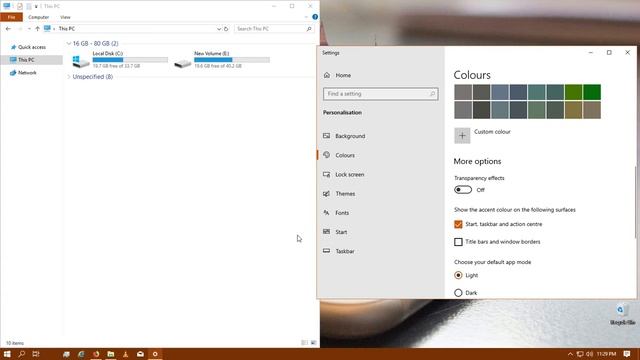This screenshot has height=360, width=640.
Task: Pick the olive green top-row swatch
Action: [573, 92]
